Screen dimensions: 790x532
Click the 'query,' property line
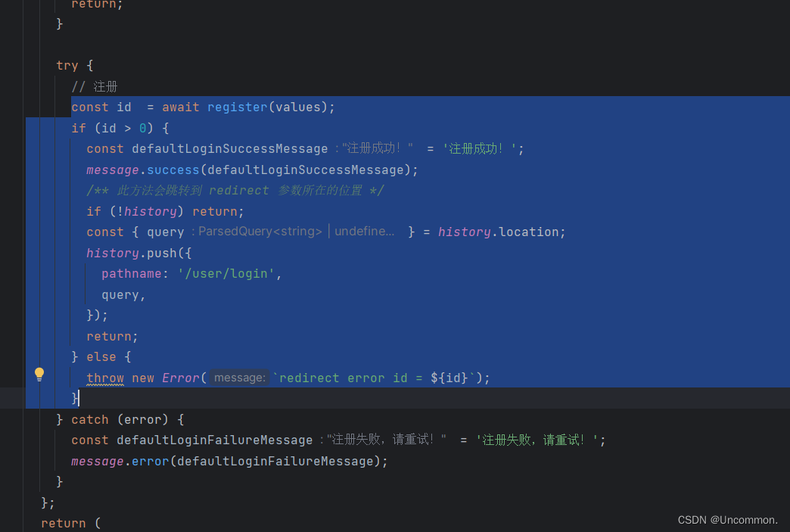(x=123, y=295)
